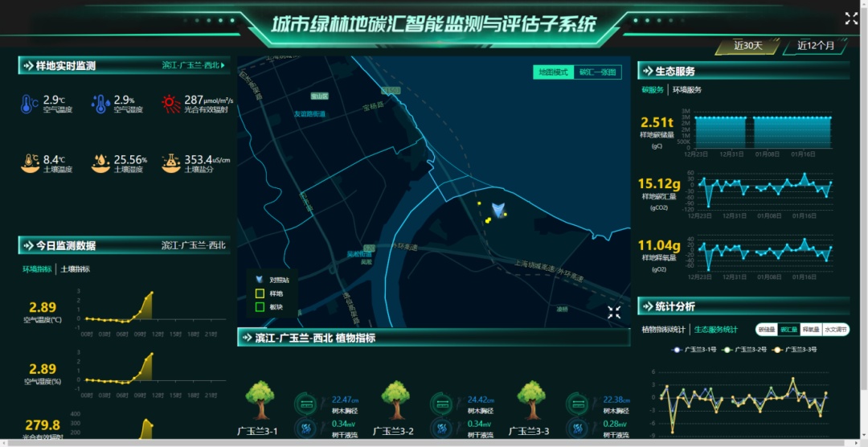Switch to the 土壤指标 tab

[x=76, y=269]
